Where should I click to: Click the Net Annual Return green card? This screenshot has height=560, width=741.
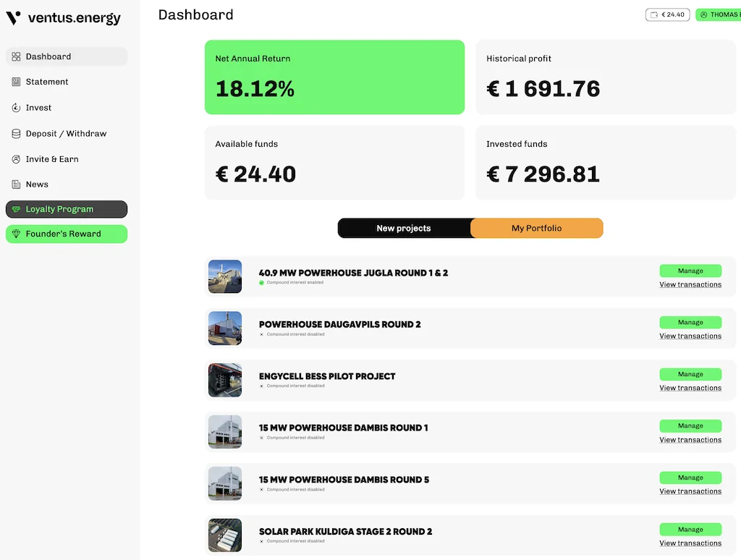coord(334,77)
